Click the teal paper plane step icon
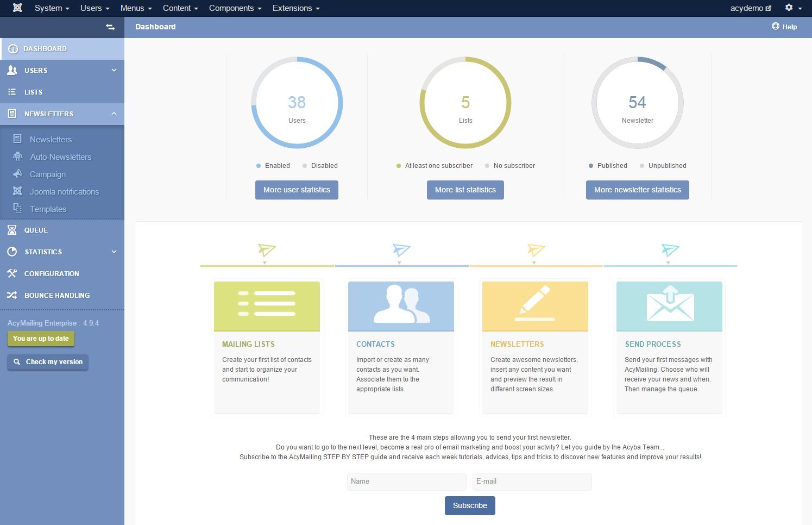The width and height of the screenshot is (812, 525). click(x=670, y=250)
